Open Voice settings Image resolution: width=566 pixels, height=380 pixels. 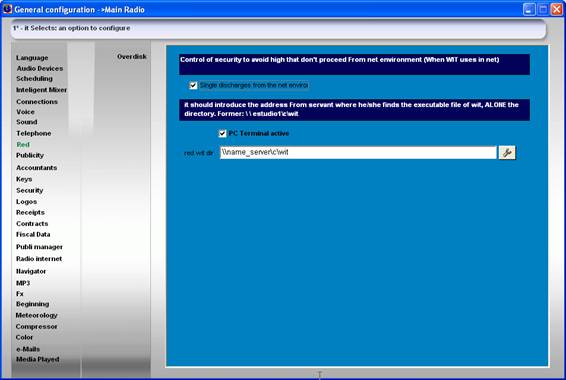pyautogui.click(x=25, y=112)
